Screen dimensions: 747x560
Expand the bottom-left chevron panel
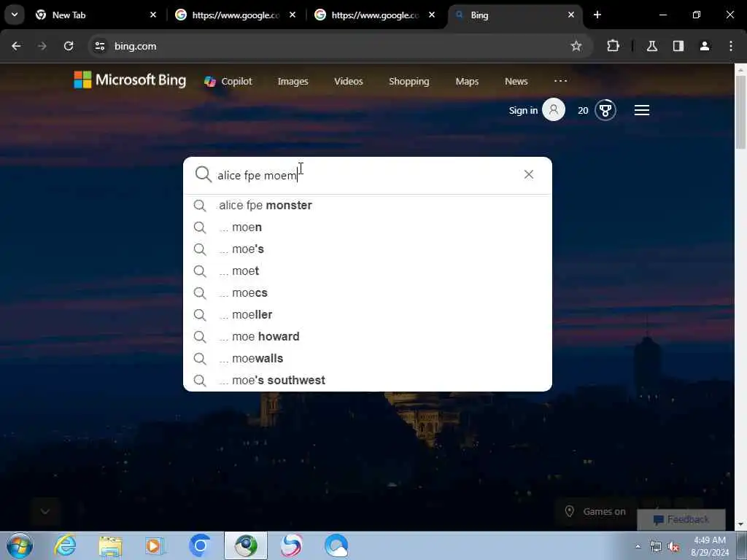coord(45,511)
